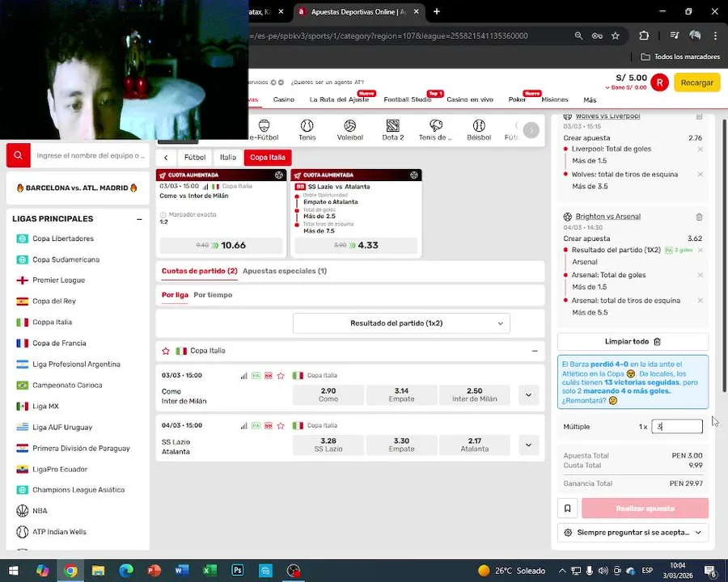The image size is (728, 582).
Task: Select the e-Fútbol sport icon
Action: click(x=264, y=130)
